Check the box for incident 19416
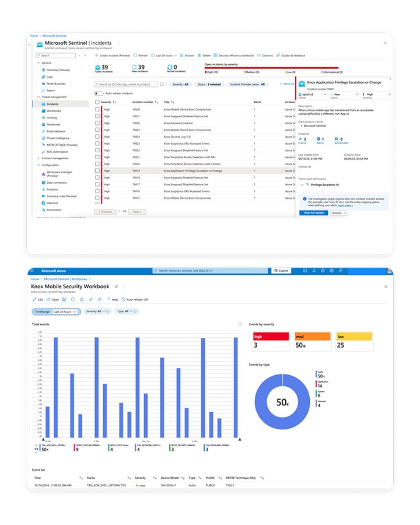 97,191
